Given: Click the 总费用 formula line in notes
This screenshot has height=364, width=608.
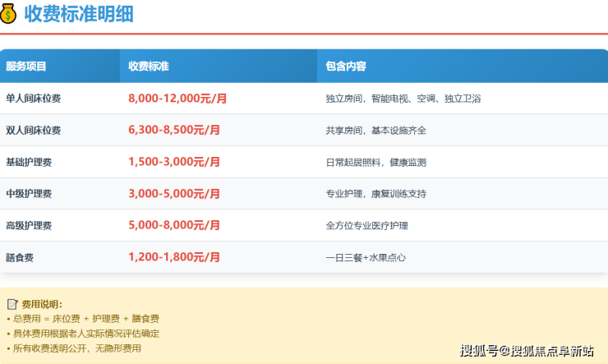Looking at the screenshot, I should (85, 319).
